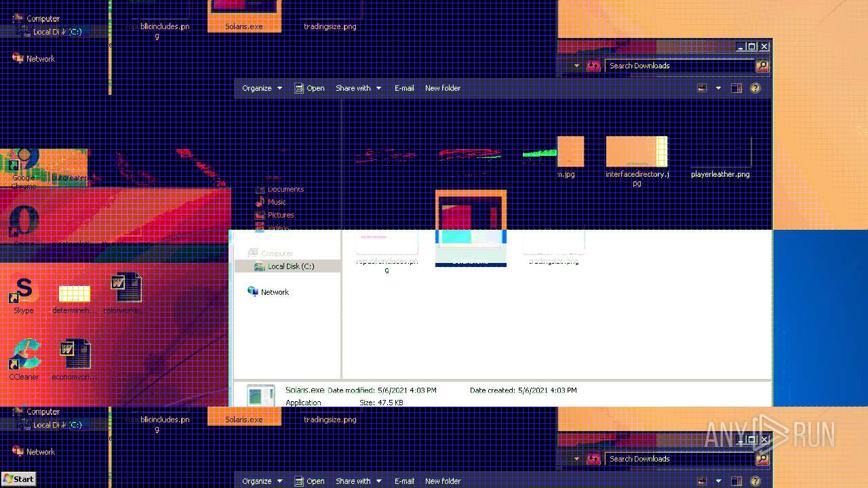Image resolution: width=868 pixels, height=488 pixels.
Task: Click New folder in toolbar with Help icon
Action: [442, 88]
